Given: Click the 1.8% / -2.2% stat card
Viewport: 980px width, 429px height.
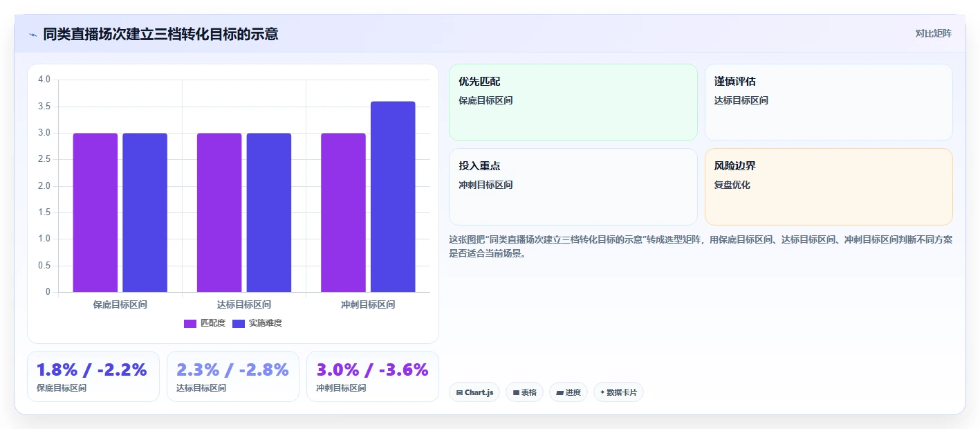Looking at the screenshot, I should click(93, 376).
